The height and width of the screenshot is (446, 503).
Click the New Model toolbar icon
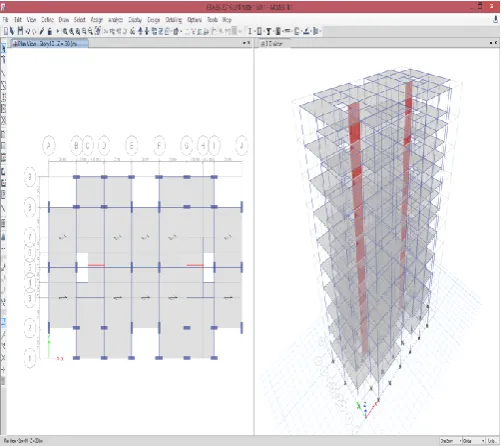(x=6, y=31)
